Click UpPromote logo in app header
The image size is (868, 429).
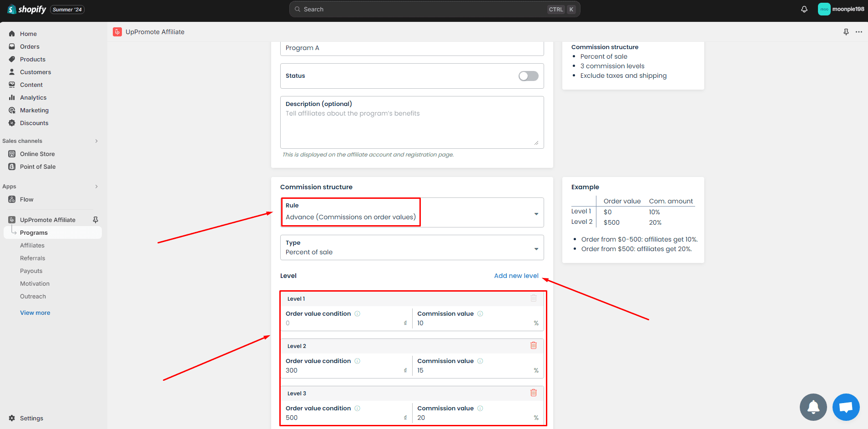click(117, 32)
